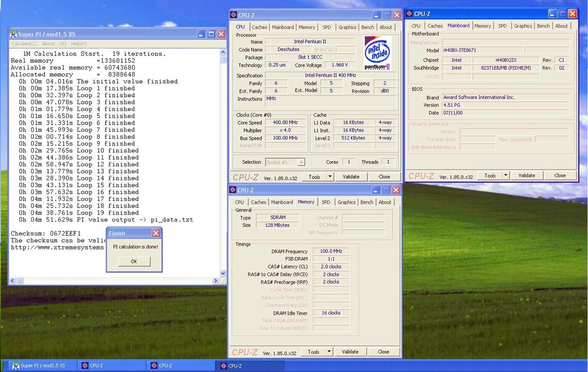
Task: Click Super PI horizontal scrollbar right arrow
Action: tap(215, 281)
